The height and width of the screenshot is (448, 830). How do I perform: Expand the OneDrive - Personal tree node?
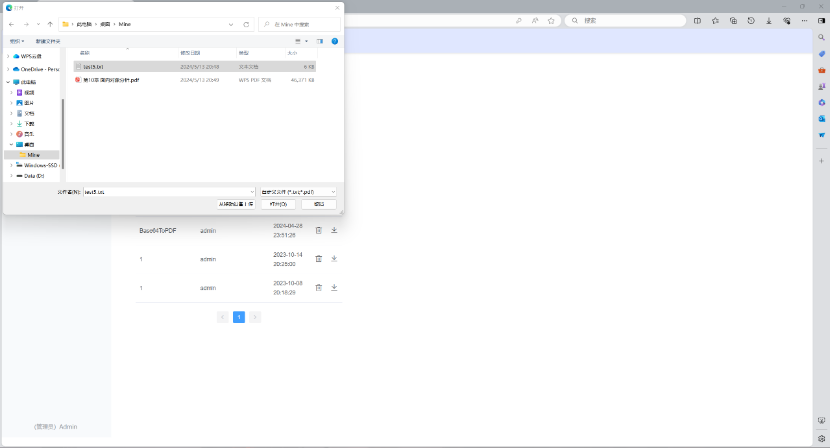[8, 69]
